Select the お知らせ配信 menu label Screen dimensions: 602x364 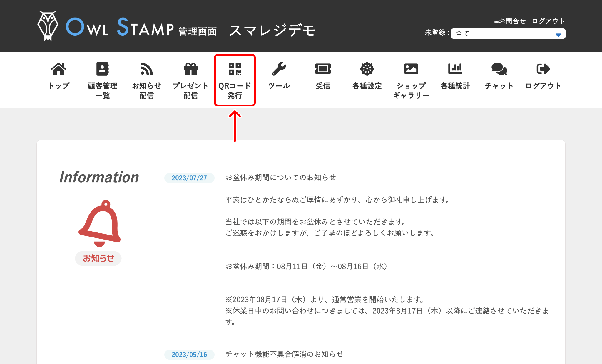(147, 90)
